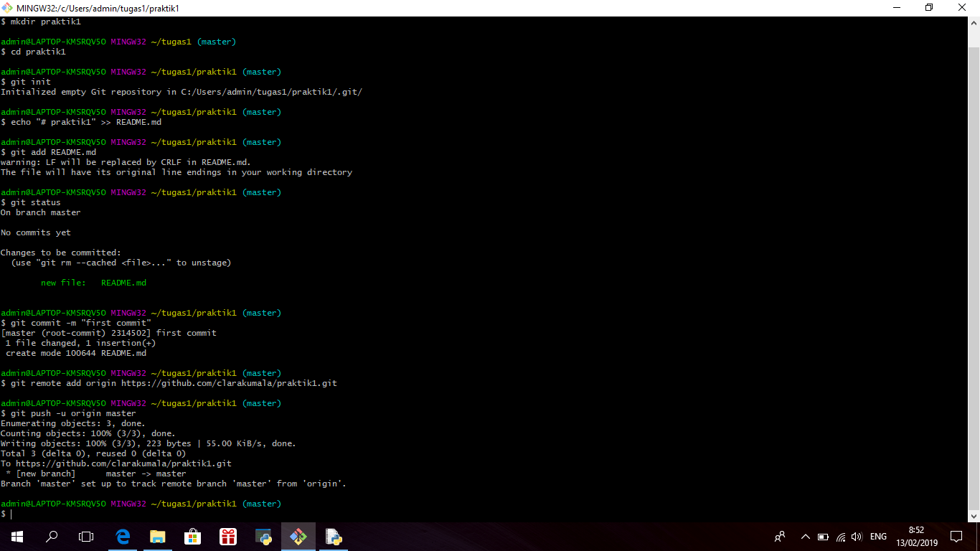Viewport: 980px width, 551px height.
Task: Open the Windows Start menu
Action: pyautogui.click(x=17, y=537)
